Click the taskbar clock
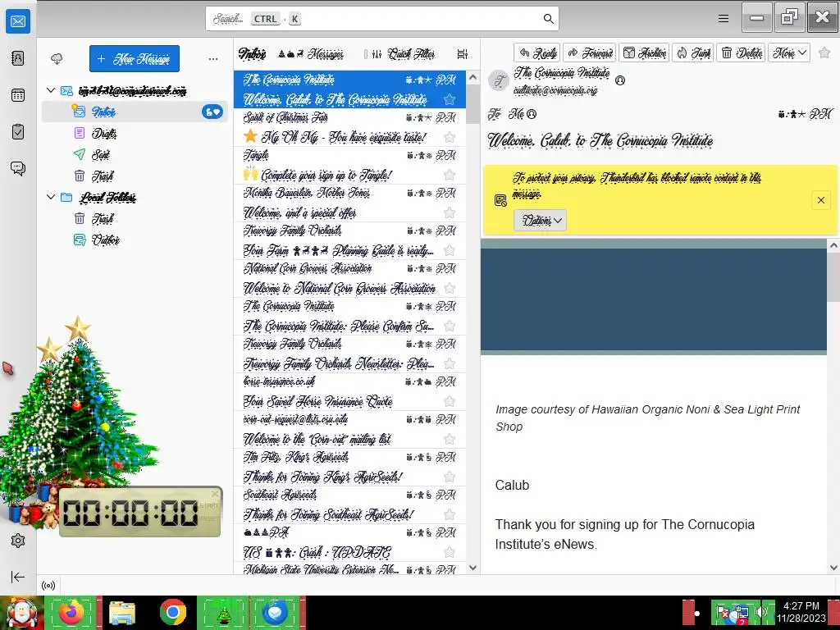 (x=801, y=612)
